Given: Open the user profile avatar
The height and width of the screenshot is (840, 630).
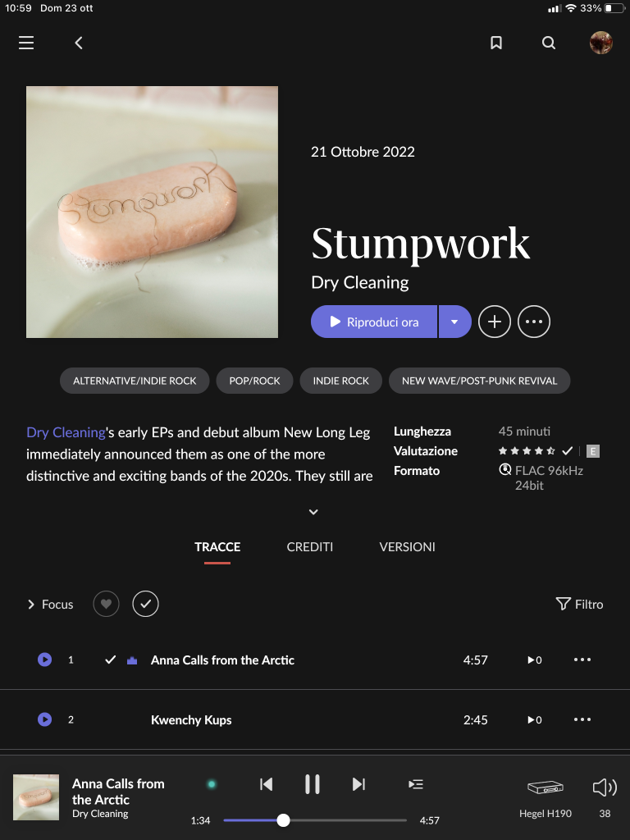Looking at the screenshot, I should pos(601,43).
